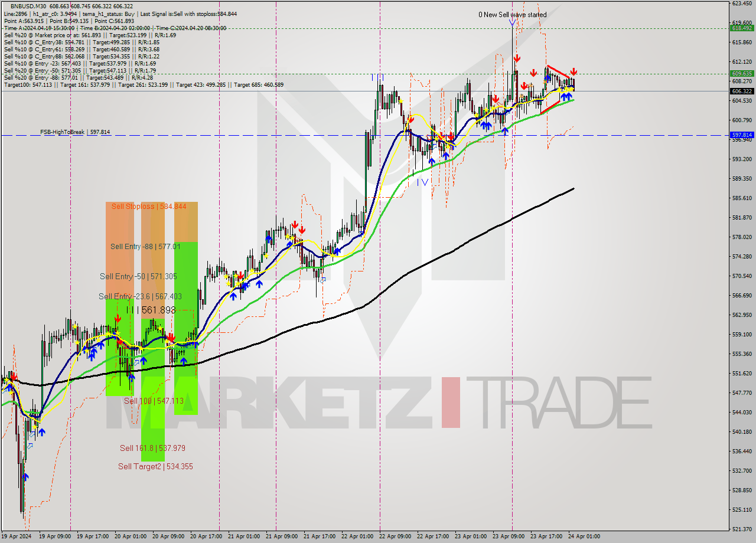Click the '21 Apr 17:00' time axis label
The image size is (756, 543).
[x=319, y=537]
